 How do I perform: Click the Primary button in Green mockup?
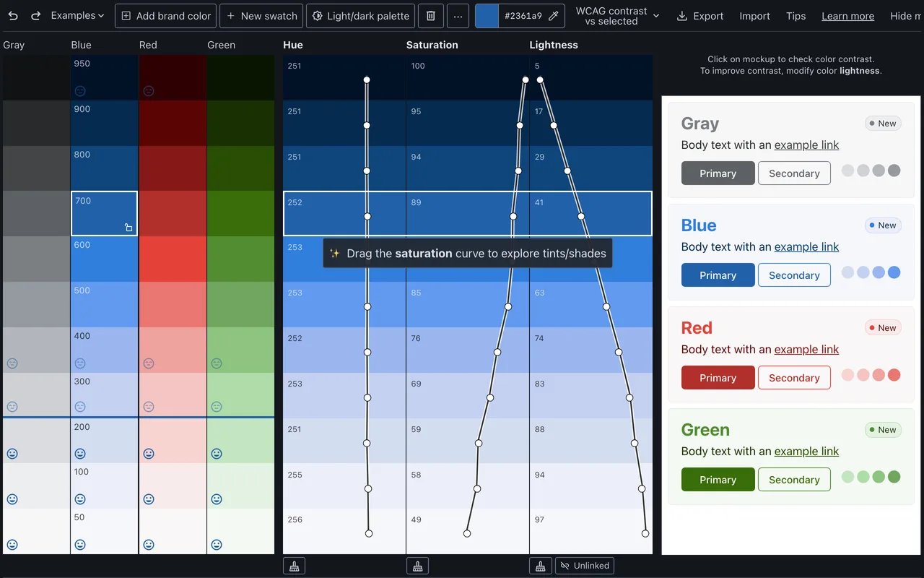click(718, 480)
